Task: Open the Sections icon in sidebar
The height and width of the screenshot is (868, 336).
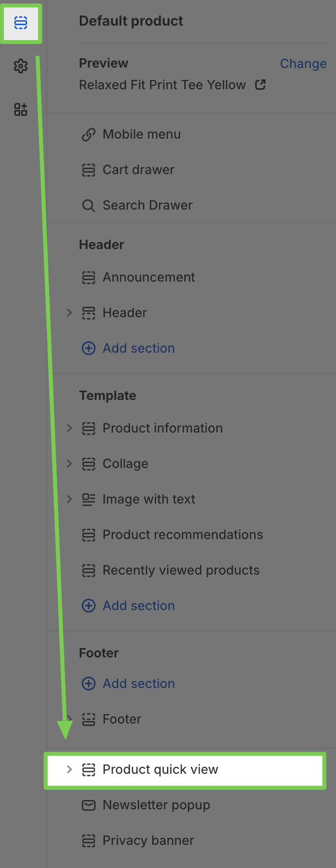Action: pos(21,23)
